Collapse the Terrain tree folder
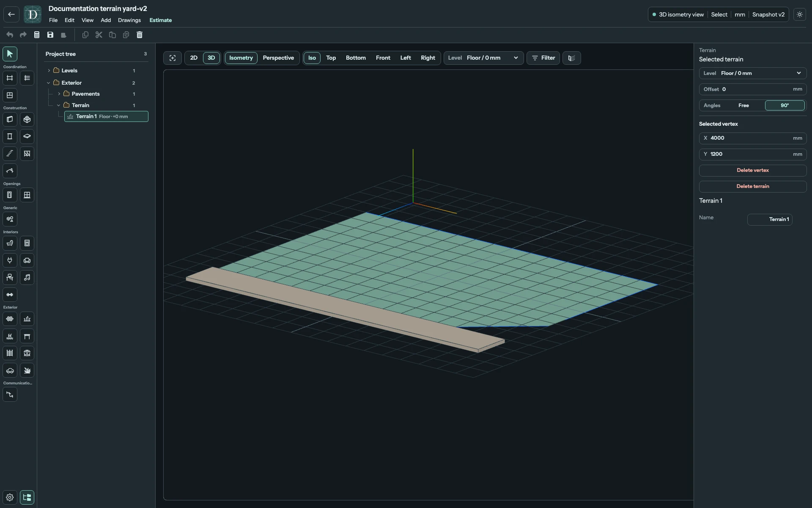 [59, 105]
